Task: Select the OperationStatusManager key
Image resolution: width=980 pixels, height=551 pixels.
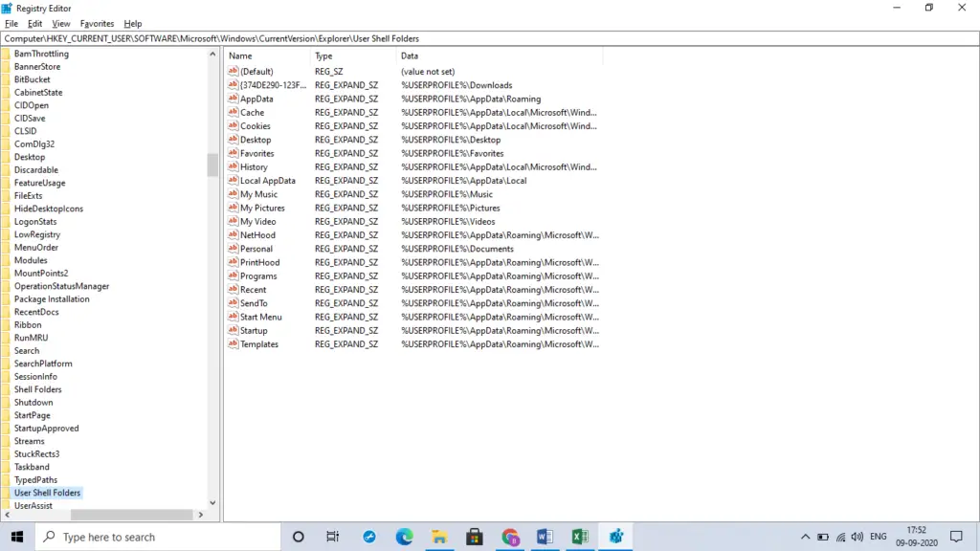Action: pyautogui.click(x=62, y=286)
